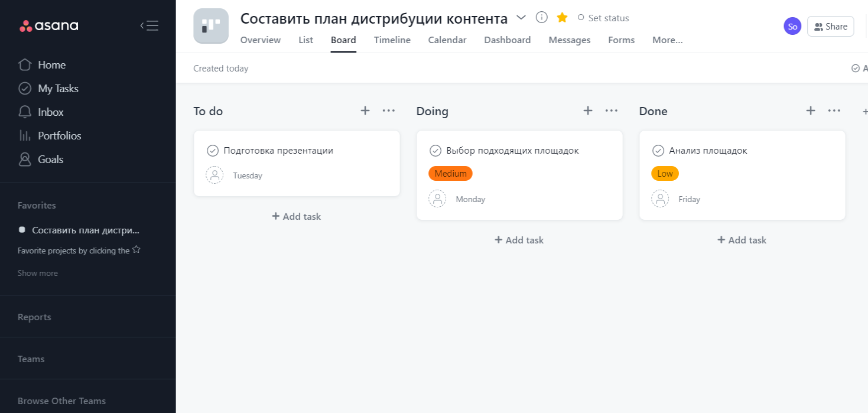The width and height of the screenshot is (868, 413).
Task: Open the So user avatar
Action: click(792, 26)
